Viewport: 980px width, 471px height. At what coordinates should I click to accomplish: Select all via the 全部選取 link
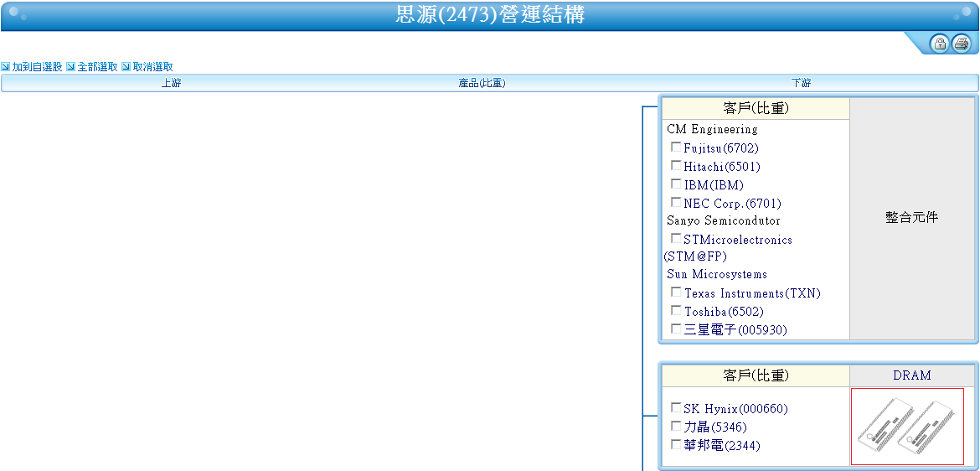tap(97, 67)
